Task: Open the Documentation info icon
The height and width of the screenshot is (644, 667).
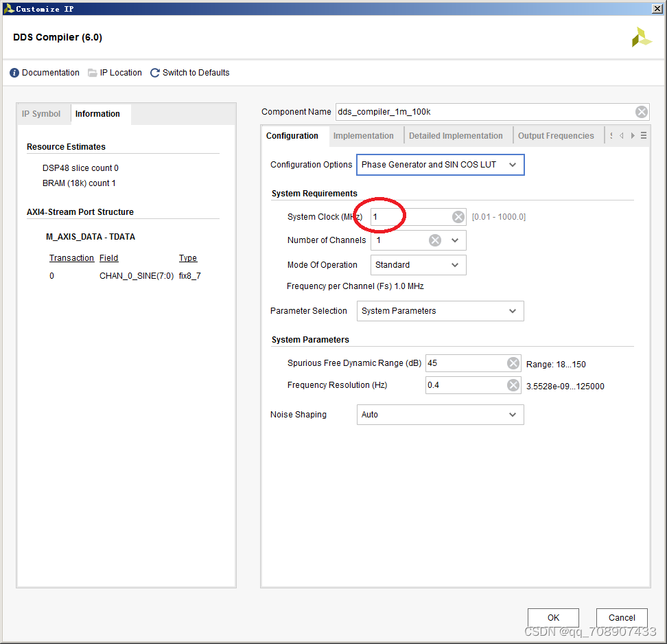Action: point(14,73)
